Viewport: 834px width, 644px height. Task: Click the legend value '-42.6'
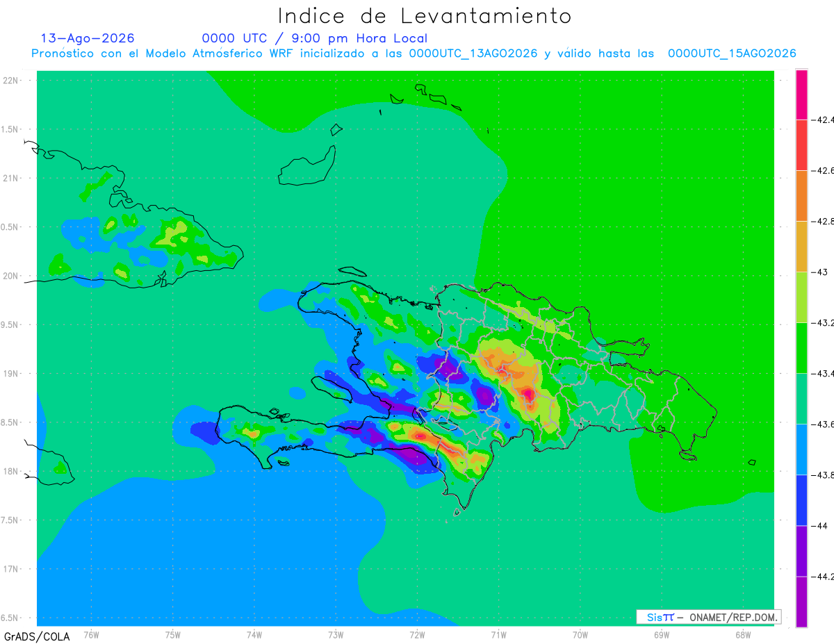pos(824,170)
